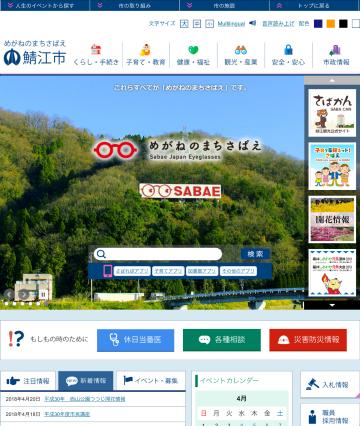Open the 図書館アプリ link
360x426 pixels.
pyautogui.click(x=202, y=271)
